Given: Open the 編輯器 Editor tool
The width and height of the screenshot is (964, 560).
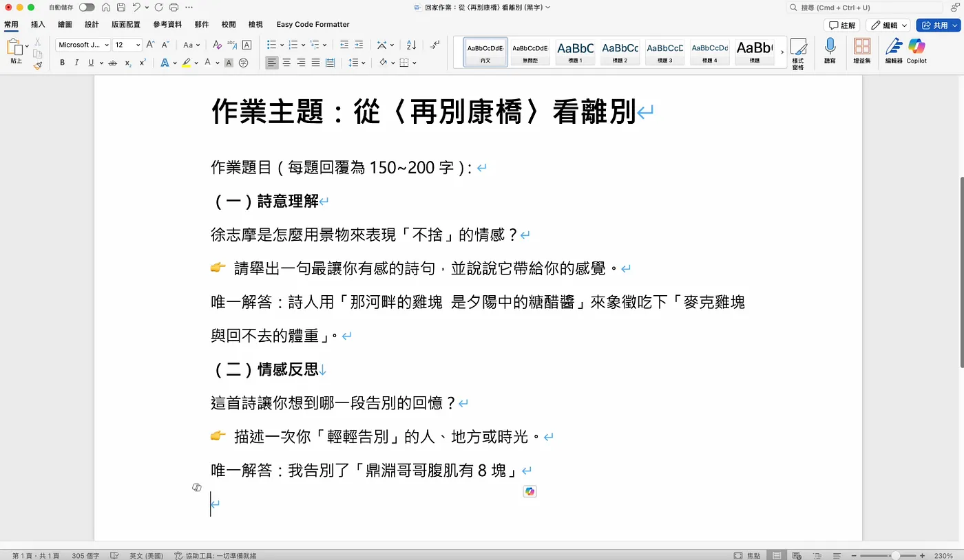Looking at the screenshot, I should [x=894, y=51].
